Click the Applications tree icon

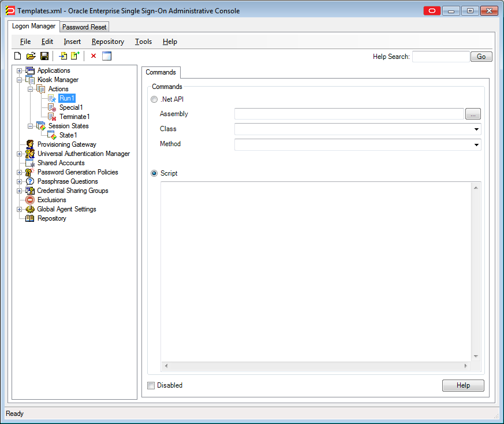pos(30,70)
